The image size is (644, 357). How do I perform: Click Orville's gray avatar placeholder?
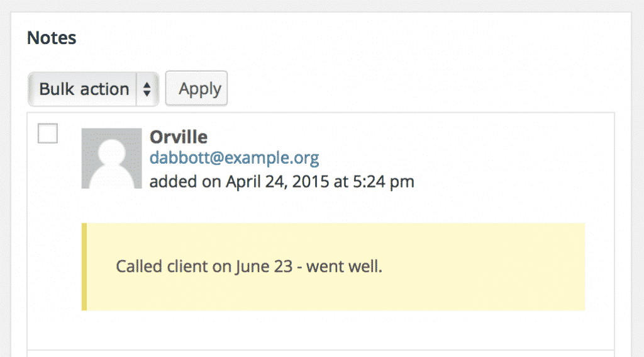112,158
